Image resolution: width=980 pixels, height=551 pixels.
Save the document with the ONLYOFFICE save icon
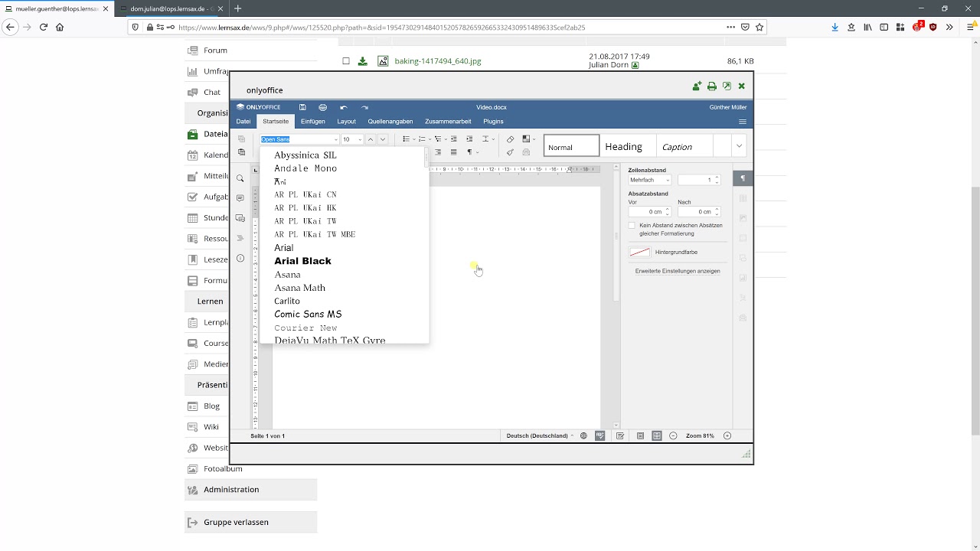pyautogui.click(x=302, y=107)
